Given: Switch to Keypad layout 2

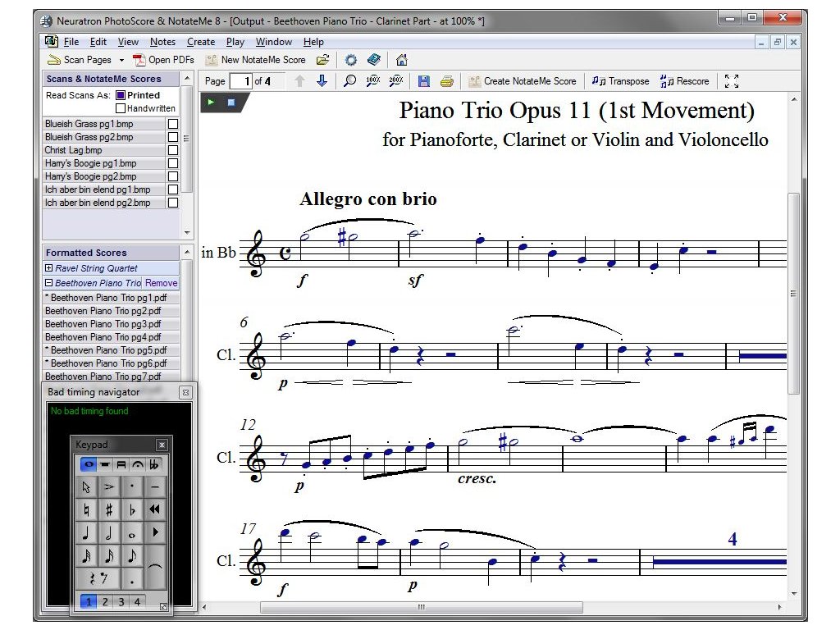Looking at the screenshot, I should click(105, 601).
